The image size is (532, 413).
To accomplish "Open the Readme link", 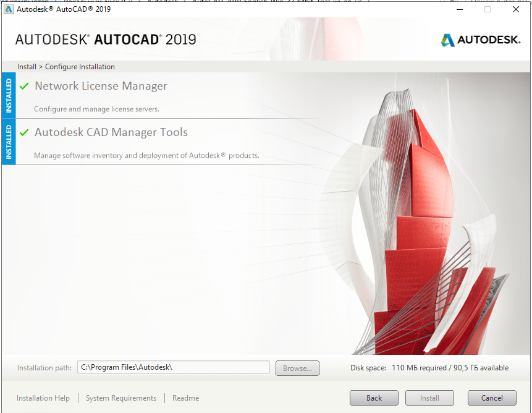I will pyautogui.click(x=185, y=398).
